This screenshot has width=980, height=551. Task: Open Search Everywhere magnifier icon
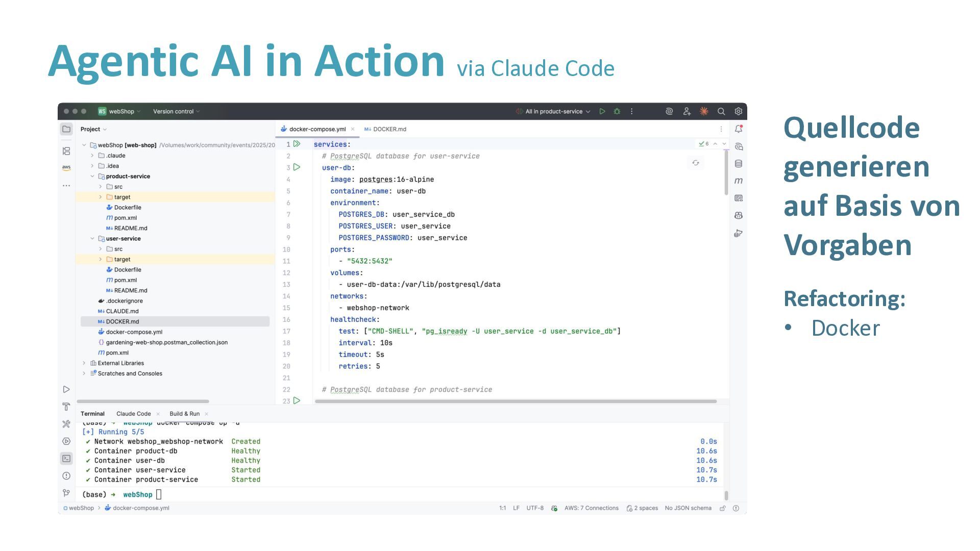[721, 111]
